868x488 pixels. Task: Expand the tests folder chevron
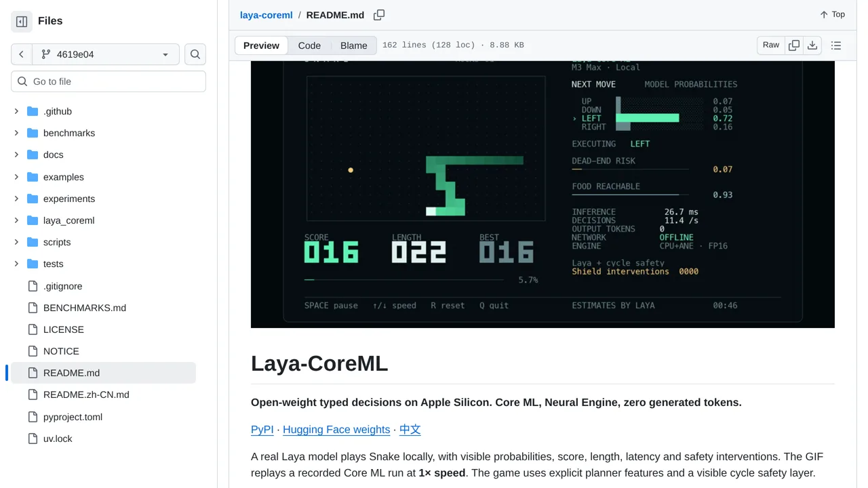point(16,264)
